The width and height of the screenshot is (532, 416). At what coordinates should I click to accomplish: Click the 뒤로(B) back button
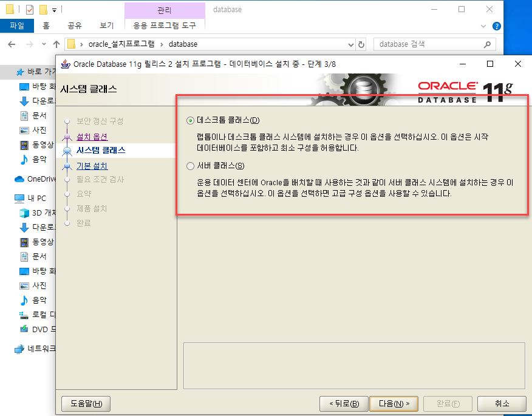pos(344,403)
